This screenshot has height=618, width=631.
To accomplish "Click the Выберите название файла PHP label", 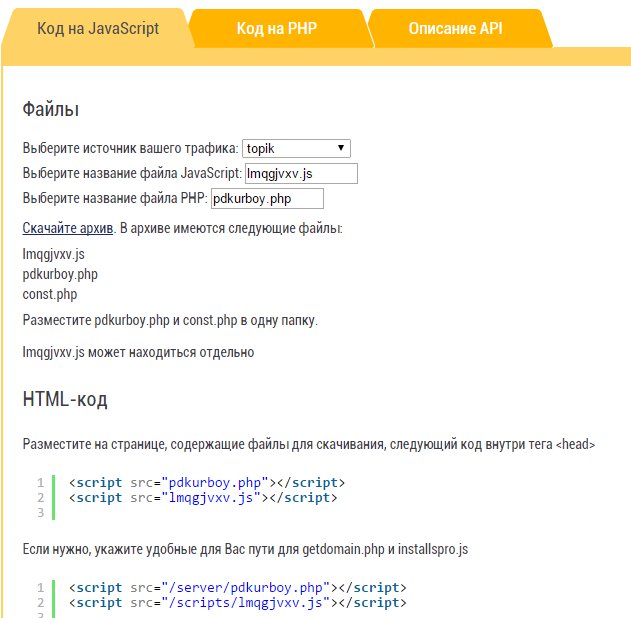I will tap(115, 198).
